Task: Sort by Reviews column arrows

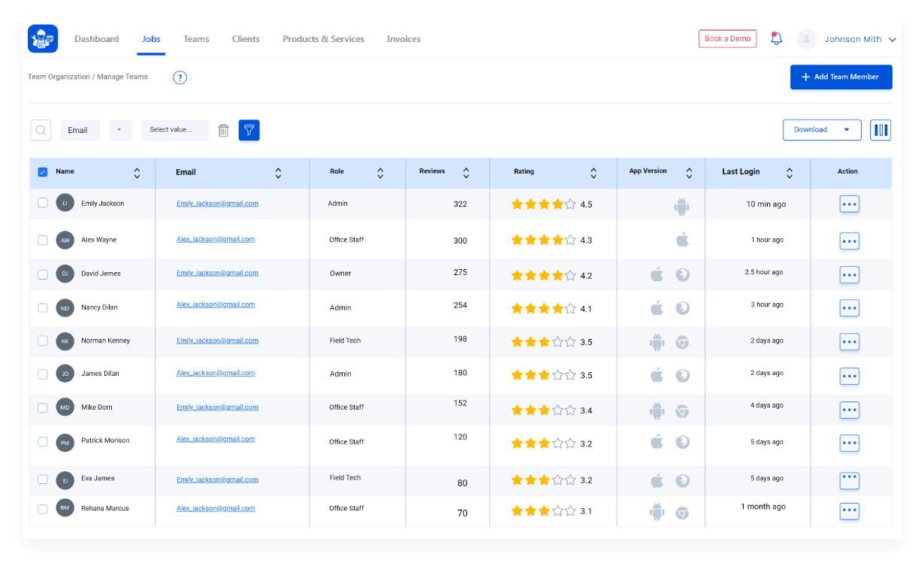Action: pyautogui.click(x=466, y=173)
